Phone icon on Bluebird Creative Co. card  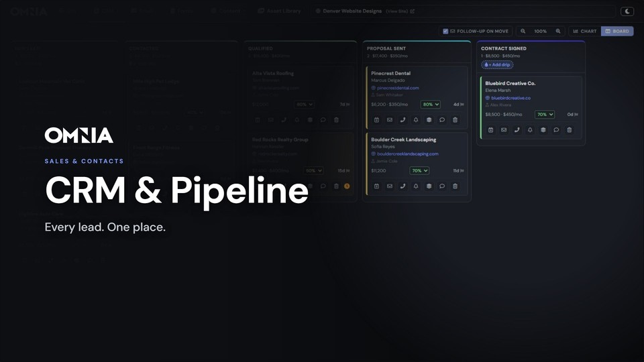517,129
